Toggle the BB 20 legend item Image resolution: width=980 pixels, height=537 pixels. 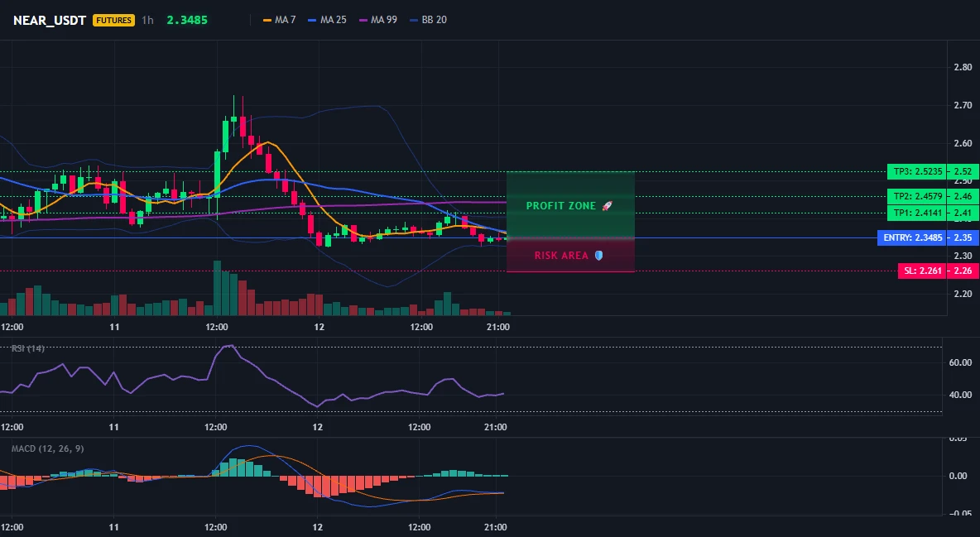coord(428,20)
